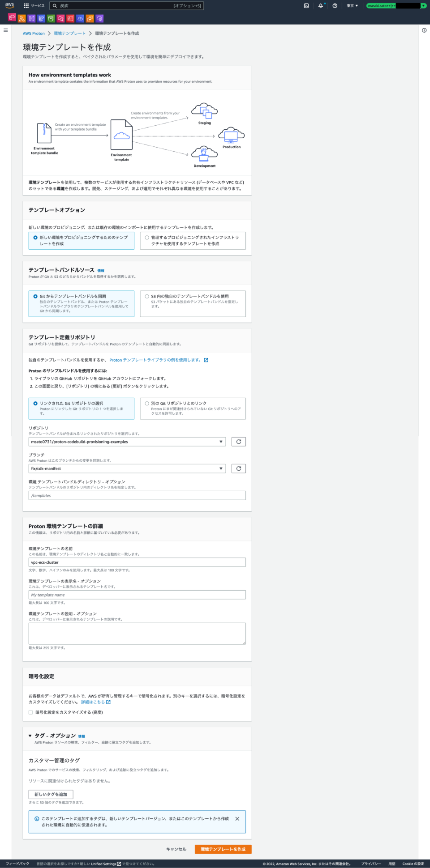Open the notifications bell icon
The width and height of the screenshot is (430, 868).
[321, 6]
